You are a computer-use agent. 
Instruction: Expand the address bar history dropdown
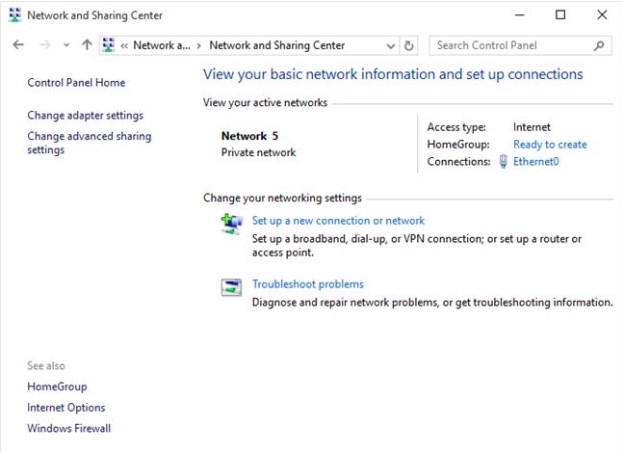click(x=391, y=46)
